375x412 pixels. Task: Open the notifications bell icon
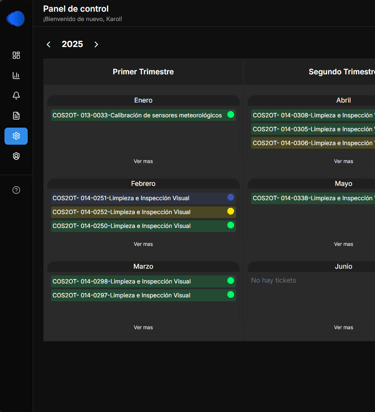[x=16, y=96]
